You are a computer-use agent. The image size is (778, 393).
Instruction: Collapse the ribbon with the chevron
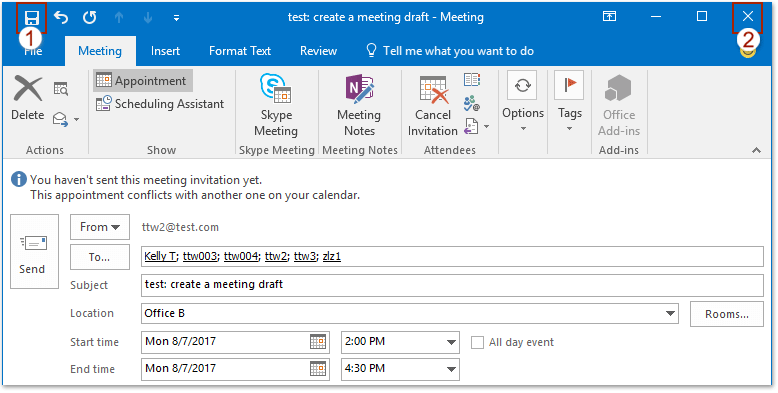[756, 150]
